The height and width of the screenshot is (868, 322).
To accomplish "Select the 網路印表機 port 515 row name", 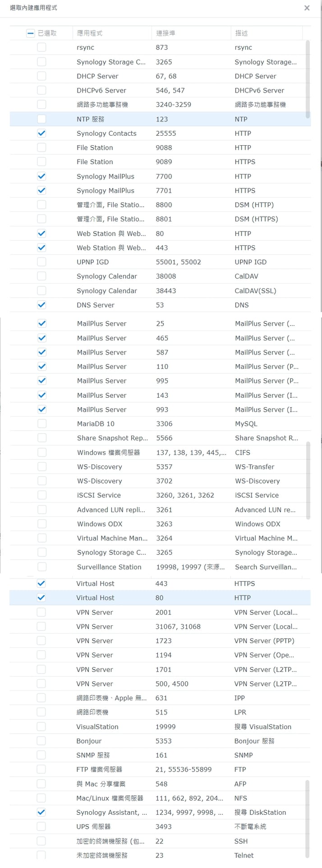I will (x=92, y=712).
